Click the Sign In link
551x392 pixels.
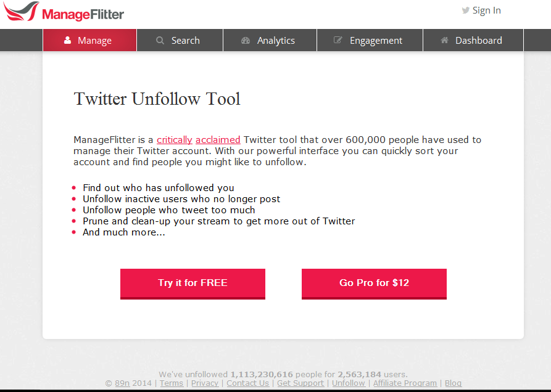(x=486, y=10)
